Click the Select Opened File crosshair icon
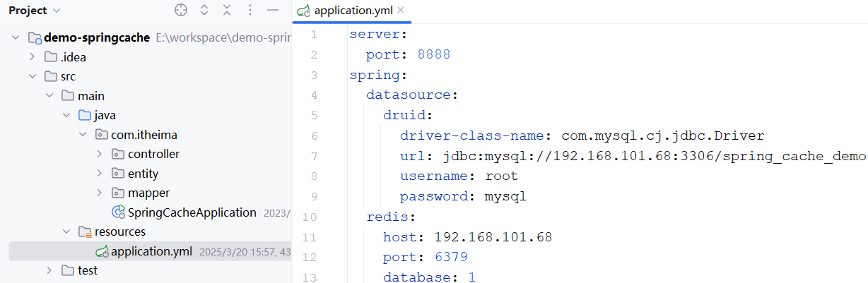 point(181,10)
